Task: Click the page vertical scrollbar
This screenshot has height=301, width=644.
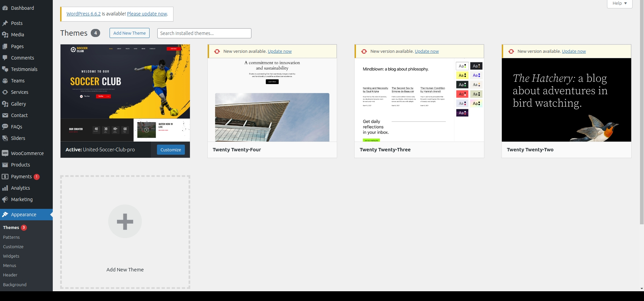Action: point(642,112)
